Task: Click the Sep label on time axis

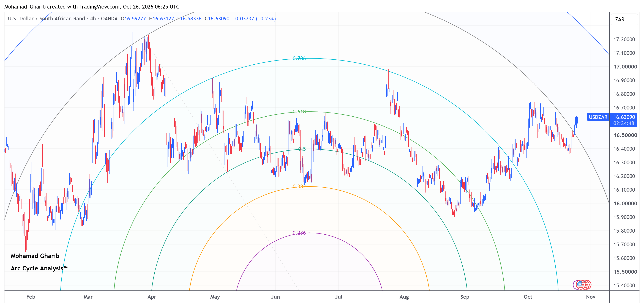Action: [465, 297]
